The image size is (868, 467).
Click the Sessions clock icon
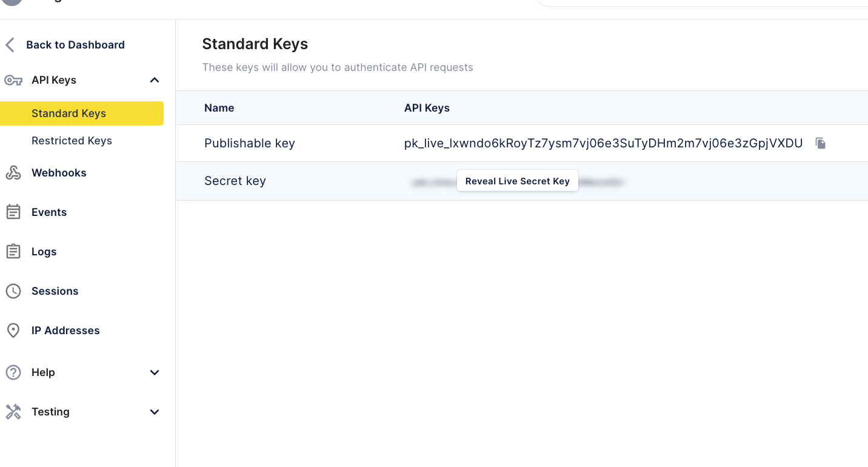coord(13,291)
